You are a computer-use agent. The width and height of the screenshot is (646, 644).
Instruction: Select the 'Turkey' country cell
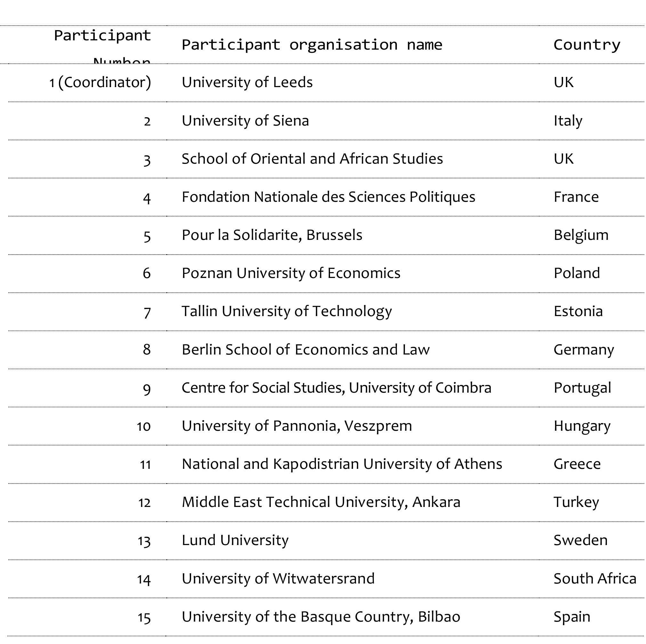(x=576, y=502)
